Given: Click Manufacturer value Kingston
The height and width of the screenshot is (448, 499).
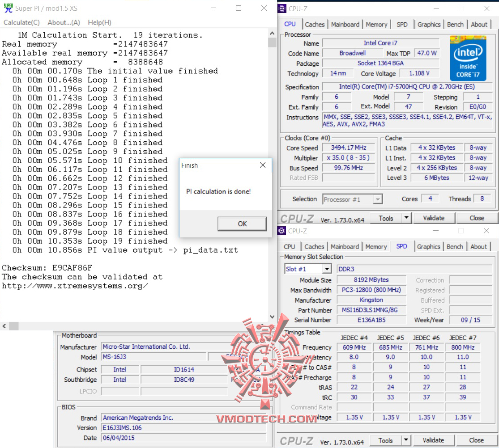Looking at the screenshot, I should point(371,300).
